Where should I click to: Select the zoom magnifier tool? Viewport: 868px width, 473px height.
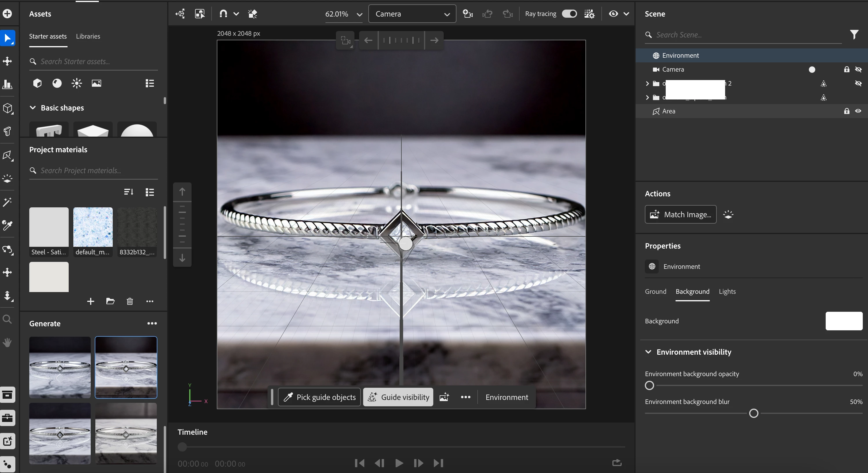pyautogui.click(x=7, y=319)
